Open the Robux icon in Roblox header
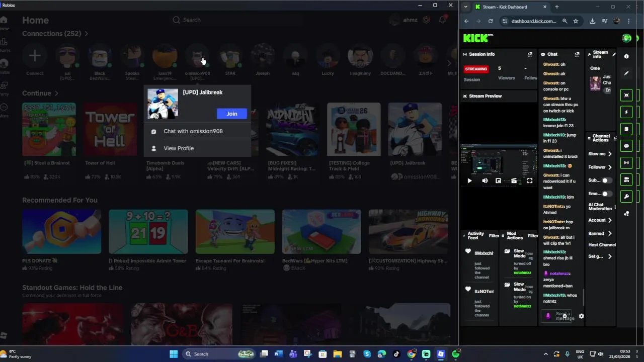Screen dimensions: 644x362 (x=426, y=20)
